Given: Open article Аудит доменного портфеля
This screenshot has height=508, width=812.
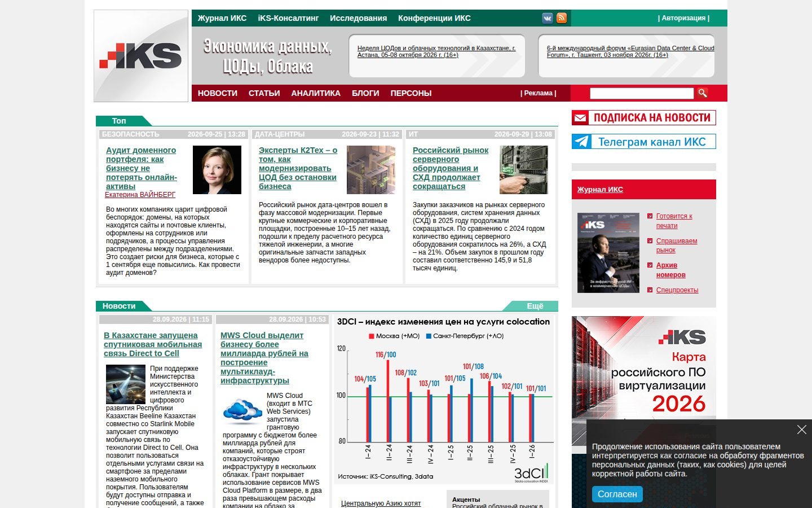Looking at the screenshot, I should (x=142, y=168).
